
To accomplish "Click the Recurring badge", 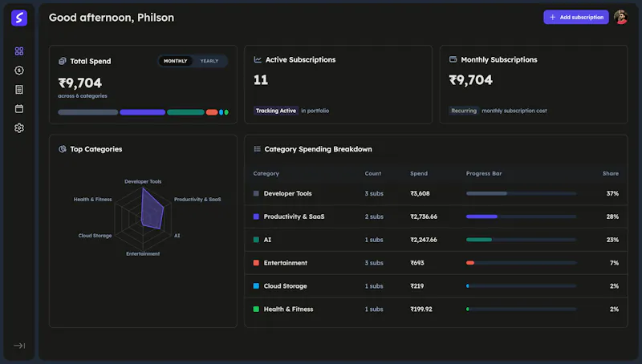I will pyautogui.click(x=464, y=111).
